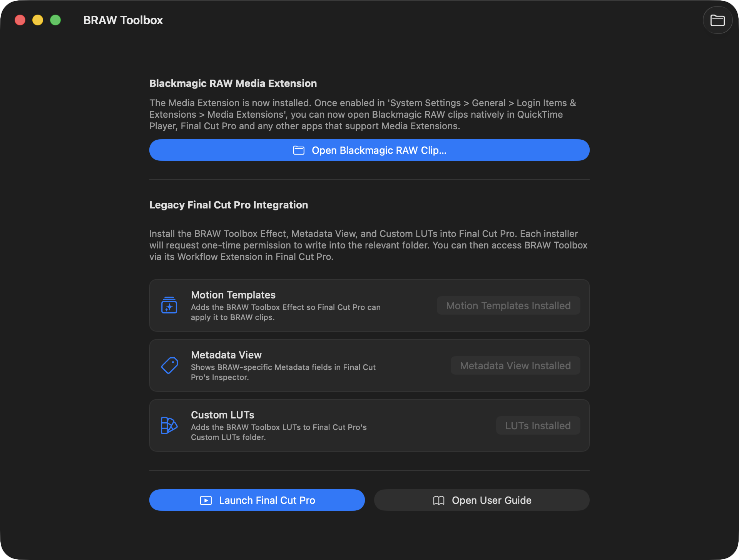
Task: Open User Guide
Action: (x=492, y=500)
